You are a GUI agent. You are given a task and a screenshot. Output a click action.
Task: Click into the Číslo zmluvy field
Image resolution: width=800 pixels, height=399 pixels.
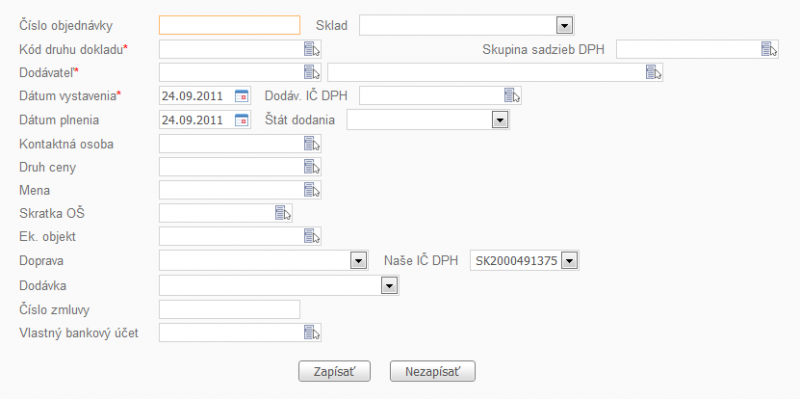(230, 309)
